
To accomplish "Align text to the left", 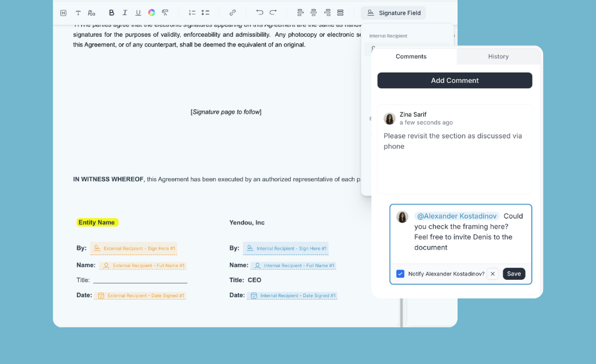I will [x=300, y=13].
